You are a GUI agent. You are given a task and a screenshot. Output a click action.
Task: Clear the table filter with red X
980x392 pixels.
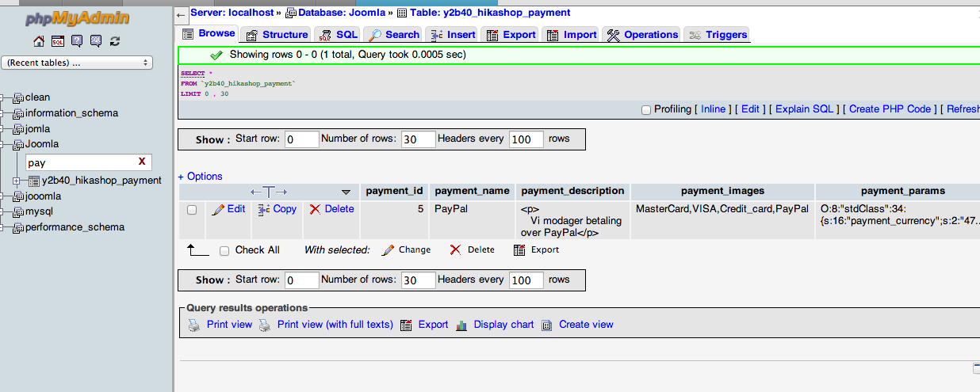142,162
